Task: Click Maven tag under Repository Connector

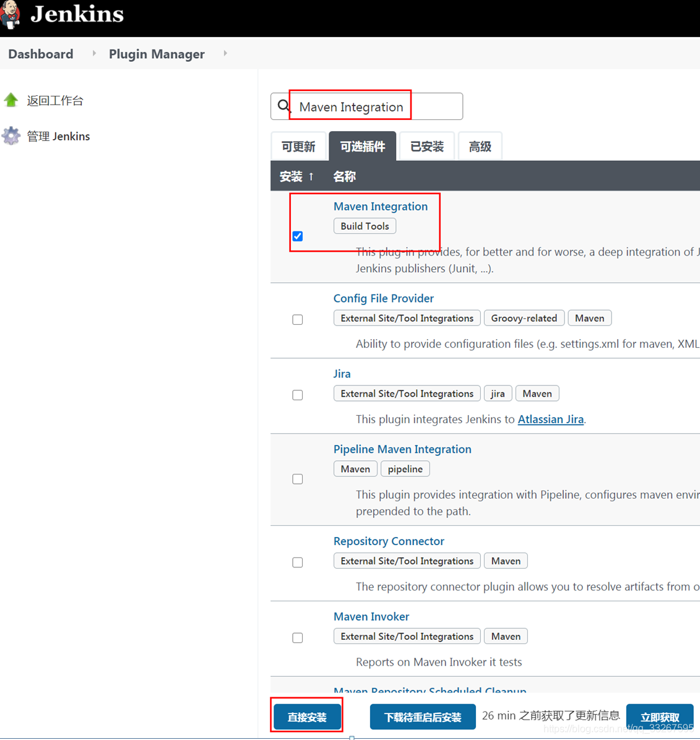Action: click(x=506, y=561)
